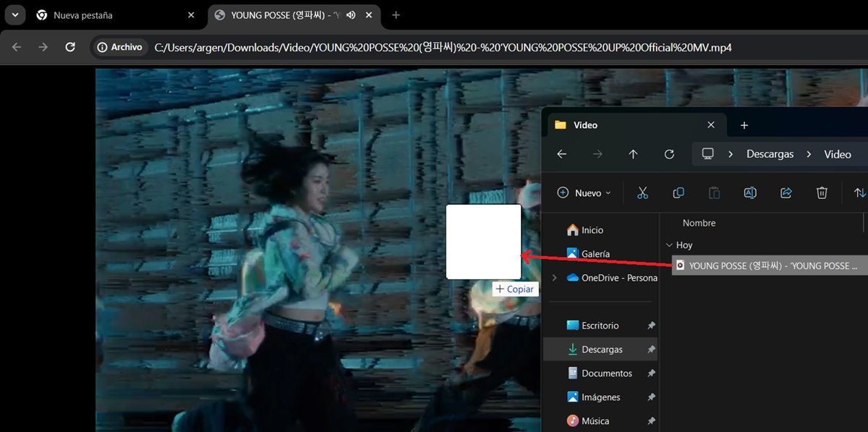Viewport: 868px width, 432px height.
Task: Click the Share icon
Action: (786, 193)
